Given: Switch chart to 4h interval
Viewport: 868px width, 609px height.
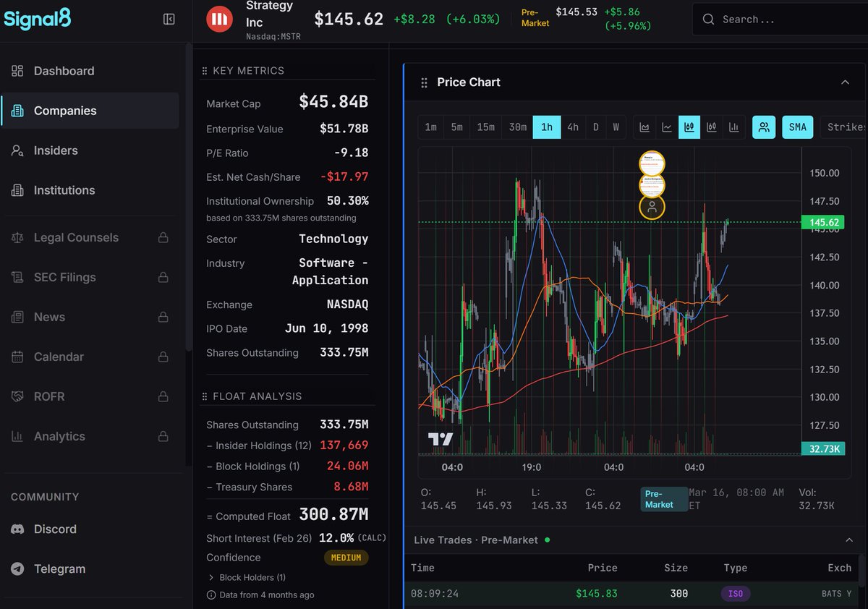Looking at the screenshot, I should click(573, 127).
